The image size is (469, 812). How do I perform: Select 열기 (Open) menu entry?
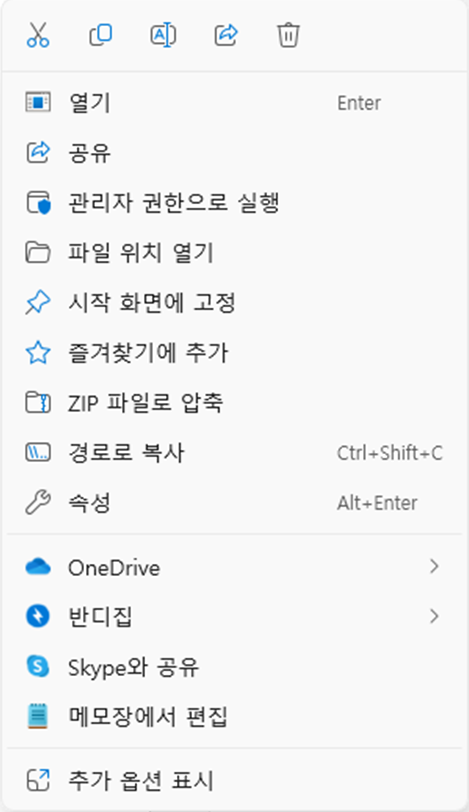tap(234, 103)
